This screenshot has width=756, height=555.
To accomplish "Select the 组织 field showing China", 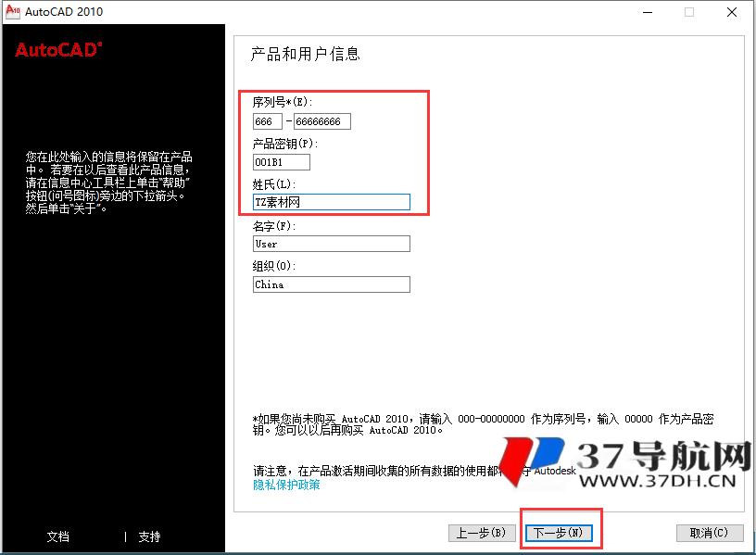I will 331,284.
